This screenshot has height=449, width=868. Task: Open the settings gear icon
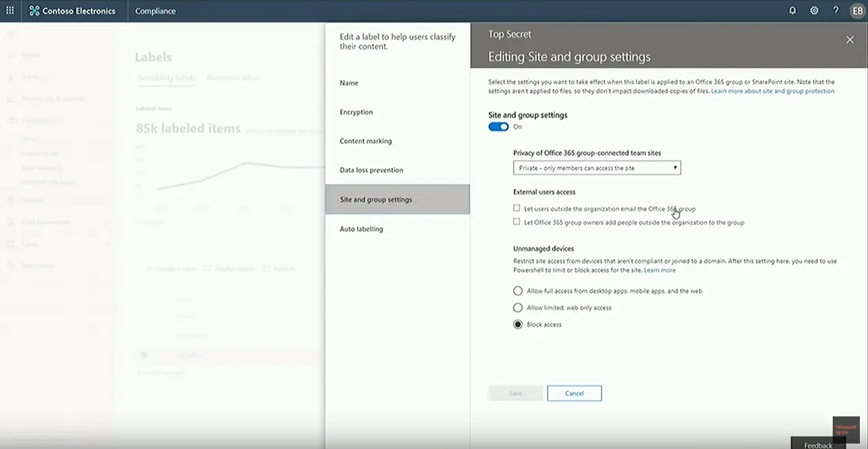coord(814,11)
